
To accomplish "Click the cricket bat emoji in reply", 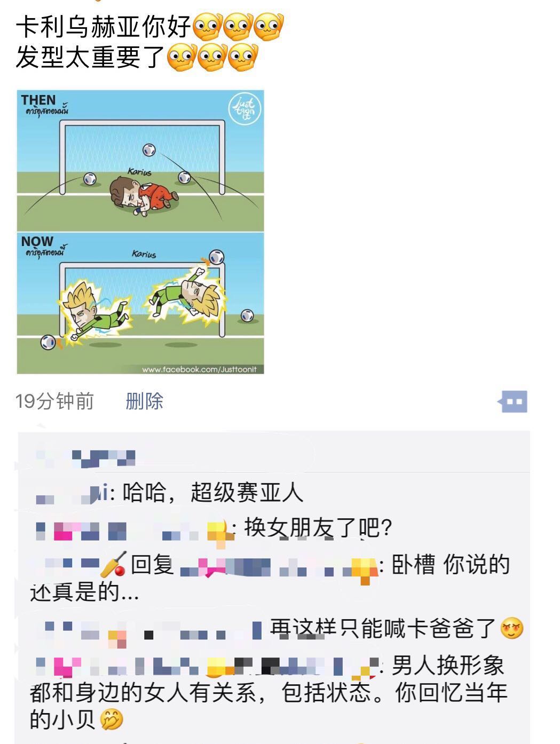I will pyautogui.click(x=114, y=565).
